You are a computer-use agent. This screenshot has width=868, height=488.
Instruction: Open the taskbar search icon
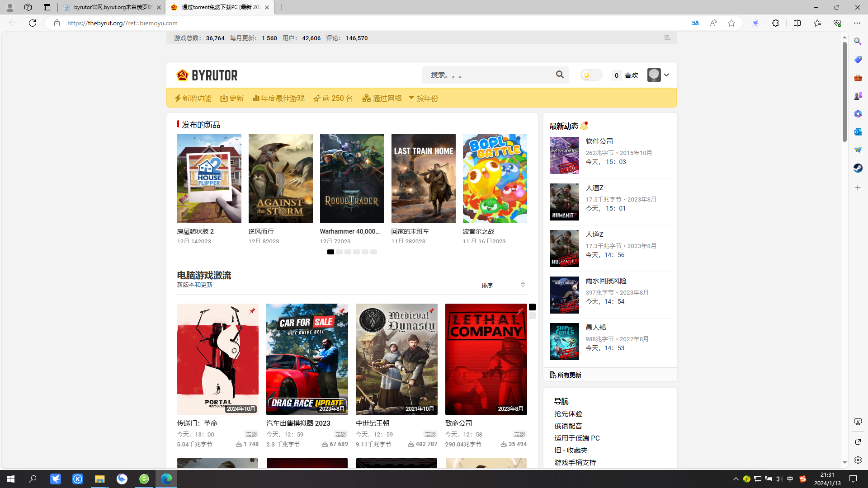pos(33,479)
